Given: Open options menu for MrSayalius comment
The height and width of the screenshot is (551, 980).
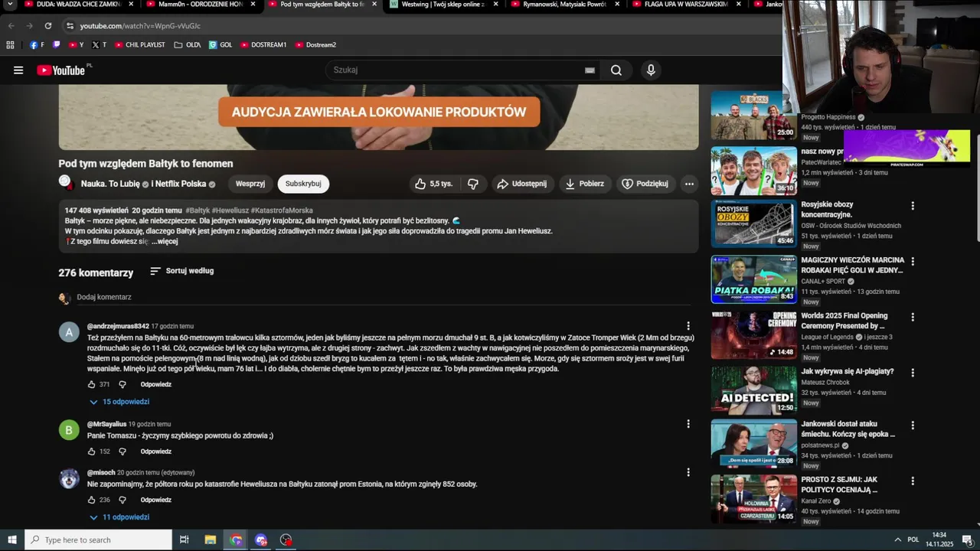Looking at the screenshot, I should 688,424.
